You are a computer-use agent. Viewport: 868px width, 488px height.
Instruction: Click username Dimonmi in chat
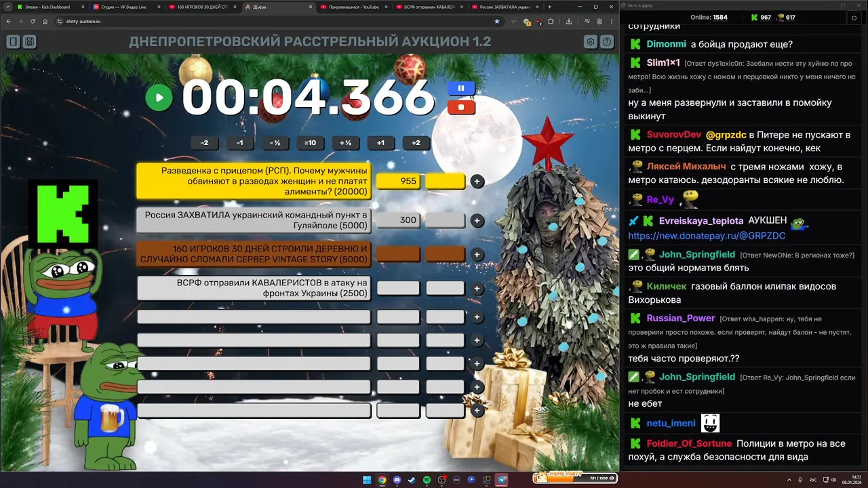(x=666, y=44)
